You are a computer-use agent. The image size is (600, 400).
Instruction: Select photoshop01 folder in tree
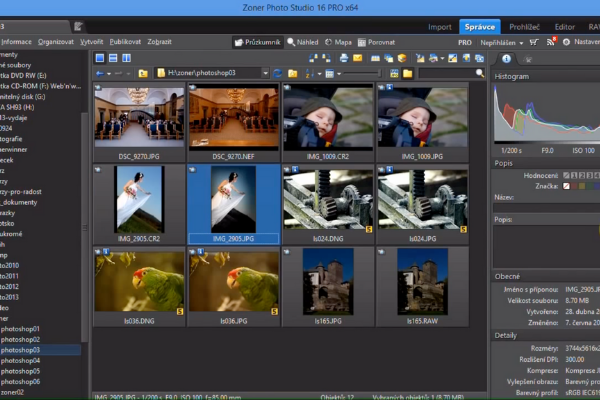(20, 329)
